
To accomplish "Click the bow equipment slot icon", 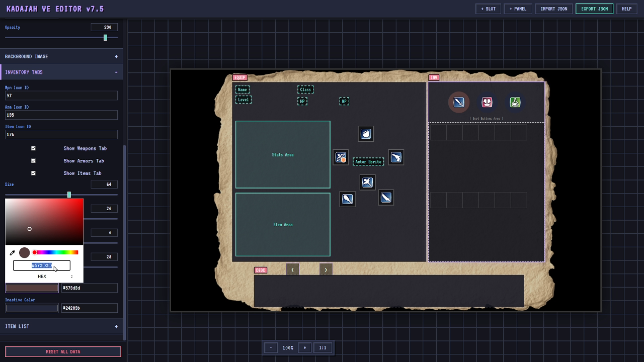I will (341, 157).
